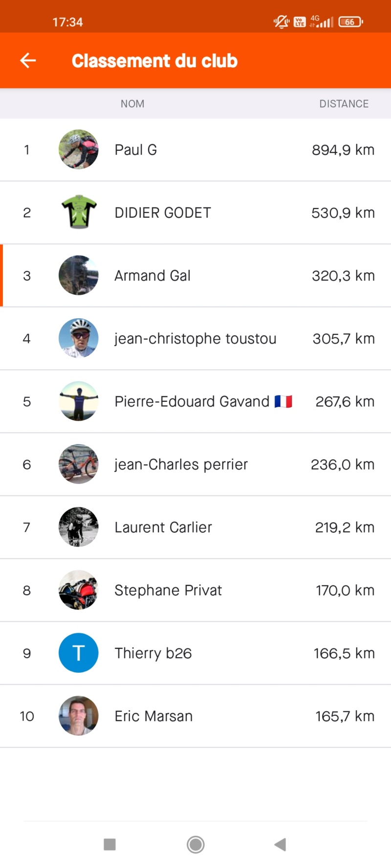Open the DIDIER GODET name entry
391x868 pixels.
click(x=163, y=213)
